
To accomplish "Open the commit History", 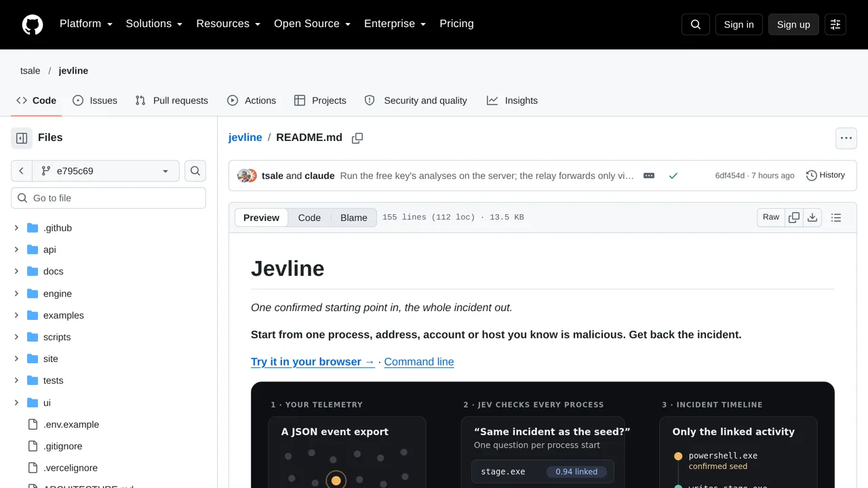I will click(x=825, y=176).
